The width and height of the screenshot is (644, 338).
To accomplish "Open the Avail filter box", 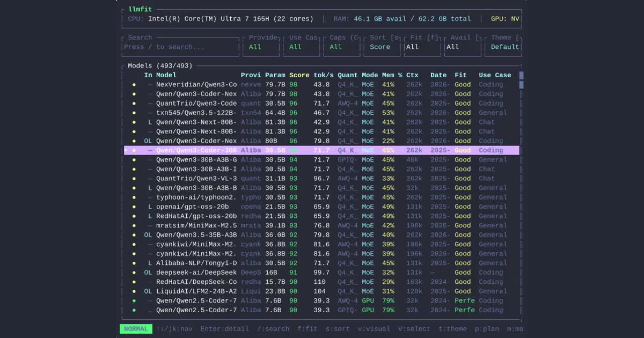I will pyautogui.click(x=463, y=47).
